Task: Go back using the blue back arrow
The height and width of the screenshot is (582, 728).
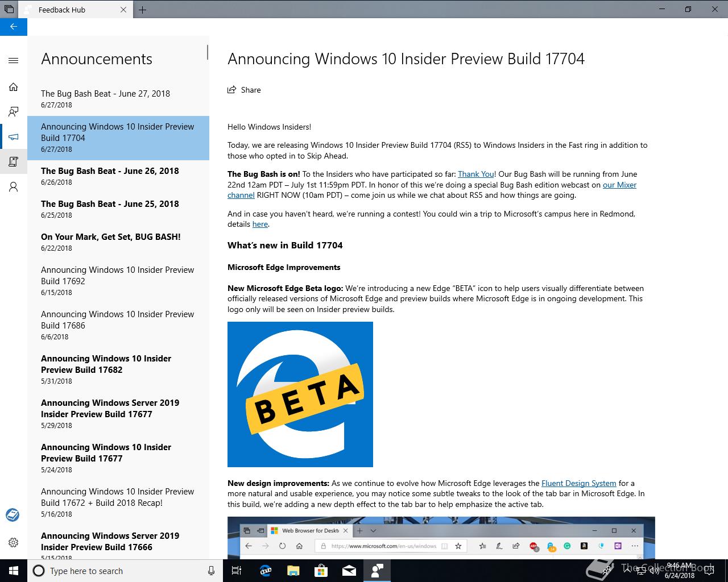Action: tap(14, 27)
